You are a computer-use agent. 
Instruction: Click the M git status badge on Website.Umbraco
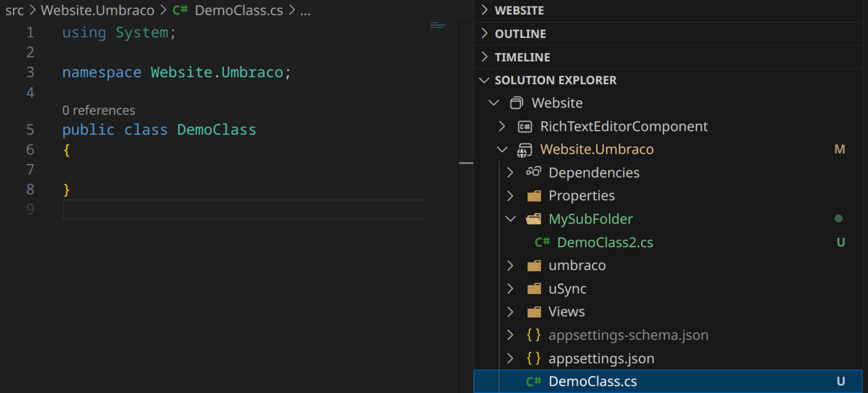(x=839, y=149)
